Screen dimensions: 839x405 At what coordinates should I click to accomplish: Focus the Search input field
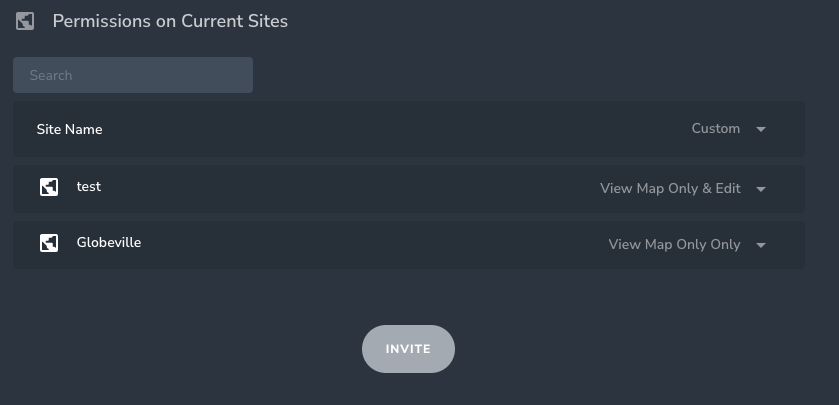coord(133,75)
